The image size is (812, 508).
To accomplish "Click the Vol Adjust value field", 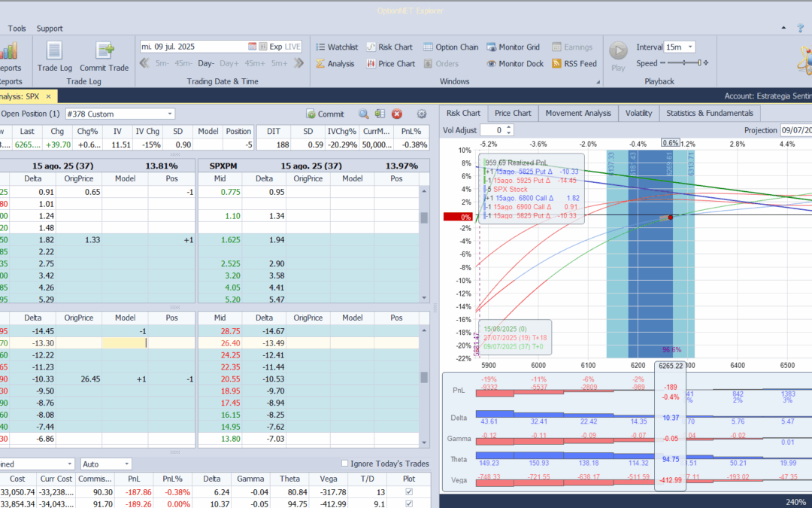I will 492,130.
